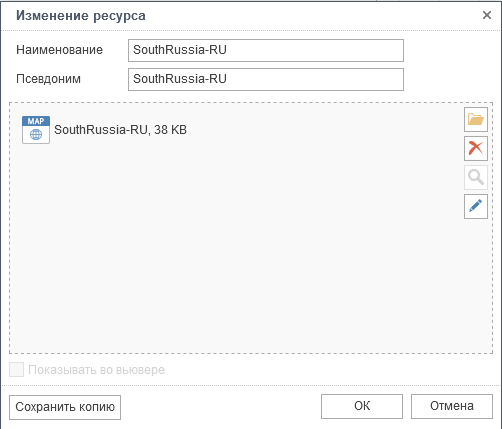Click the Псевдоним field label
502x429 pixels.
click(x=49, y=79)
